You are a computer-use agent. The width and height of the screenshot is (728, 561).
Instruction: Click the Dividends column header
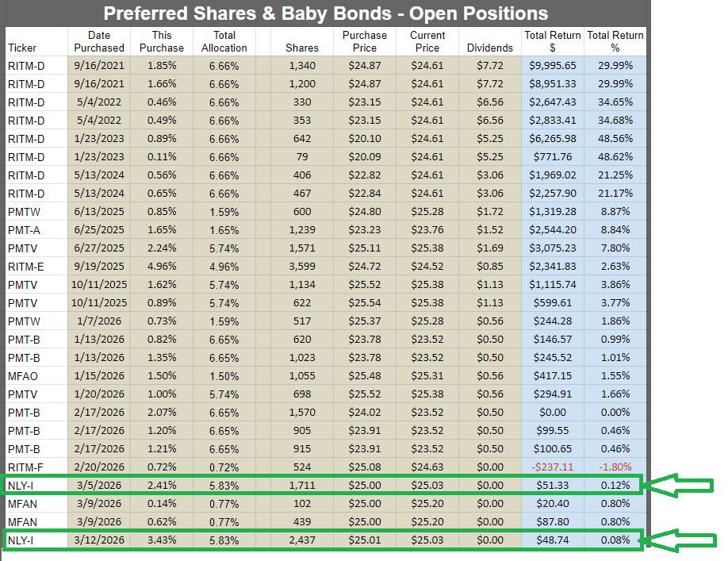tap(489, 48)
